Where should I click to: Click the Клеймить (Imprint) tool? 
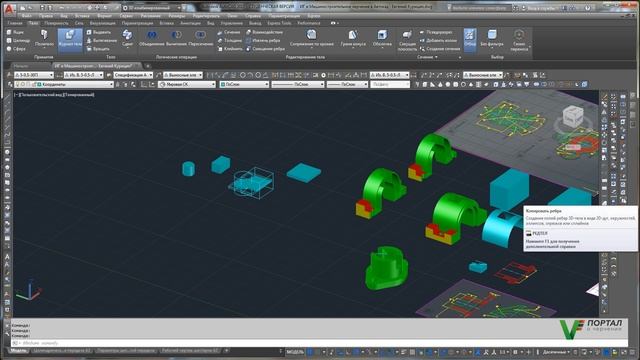pyautogui.click(x=230, y=49)
